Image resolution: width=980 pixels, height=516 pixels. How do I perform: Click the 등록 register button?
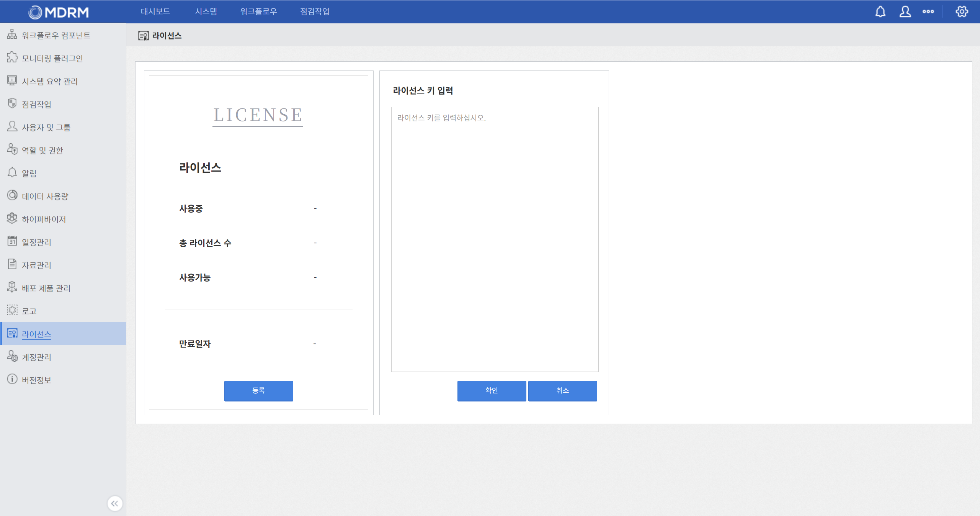258,391
